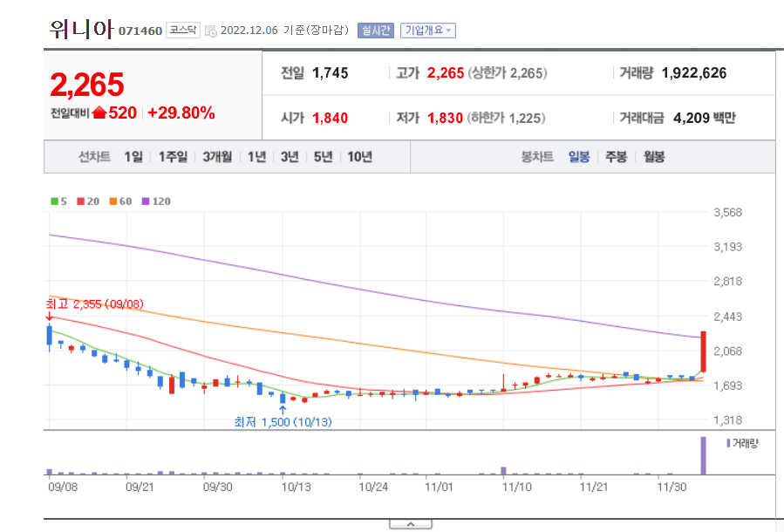Select the 1년 line chart period

(x=257, y=157)
